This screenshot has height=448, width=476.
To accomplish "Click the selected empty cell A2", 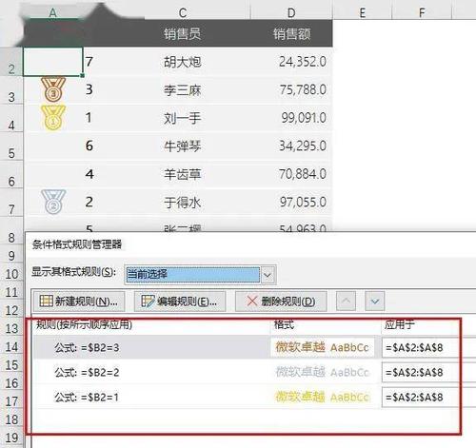I will coord(53,62).
